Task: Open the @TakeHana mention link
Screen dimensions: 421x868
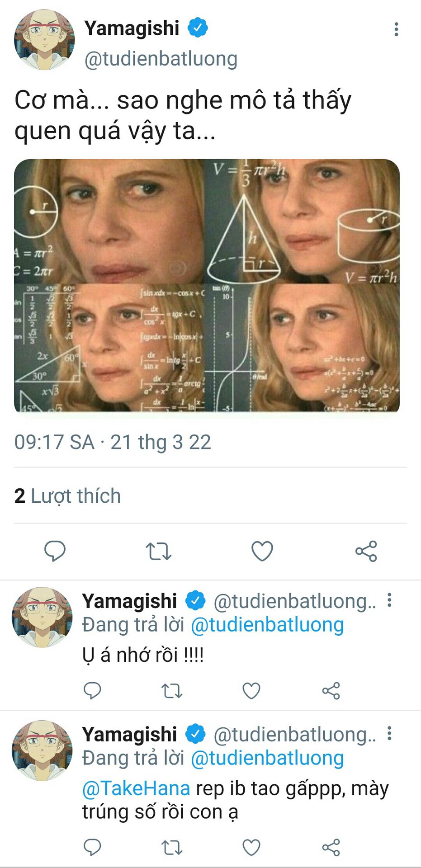Action: click(x=136, y=788)
